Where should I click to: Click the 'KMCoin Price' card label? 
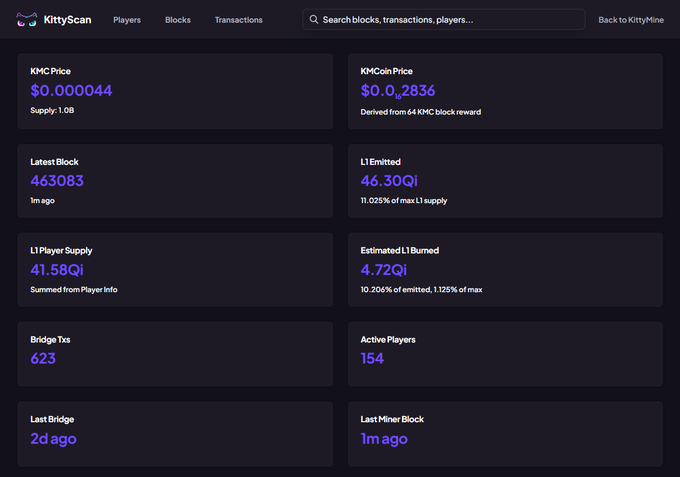click(386, 71)
